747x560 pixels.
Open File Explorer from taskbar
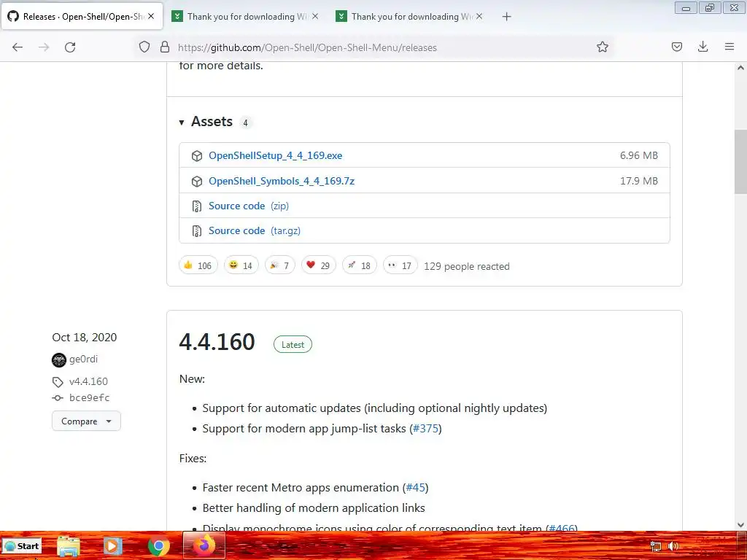[68, 546]
